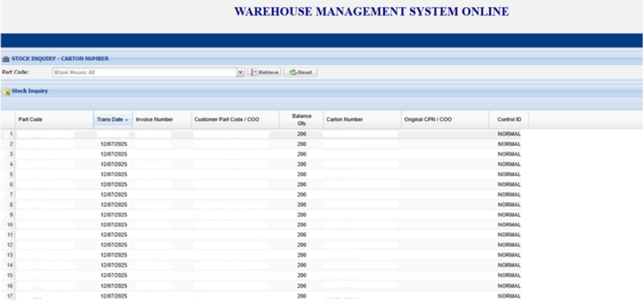
Task: Sort by Balance Qty column header
Action: (302, 120)
